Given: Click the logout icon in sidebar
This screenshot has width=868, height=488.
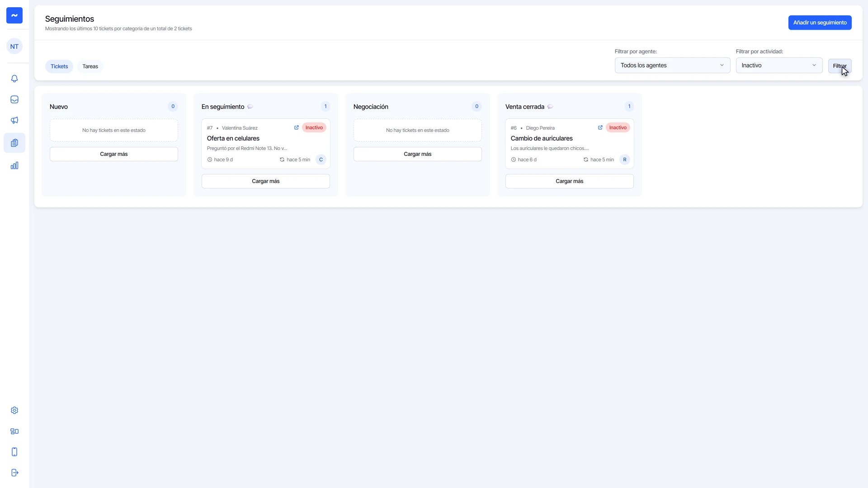Looking at the screenshot, I should [x=14, y=473].
